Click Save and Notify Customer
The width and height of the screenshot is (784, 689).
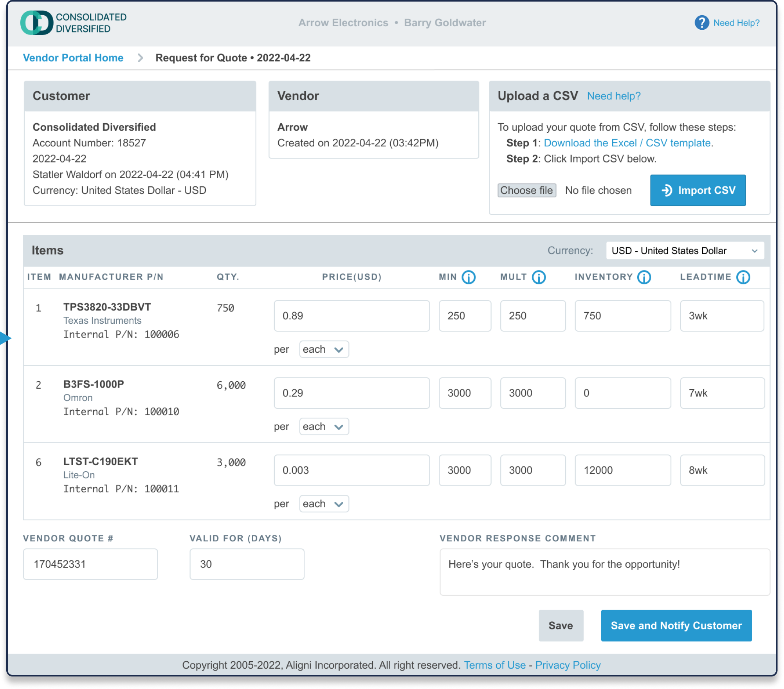[x=676, y=625]
